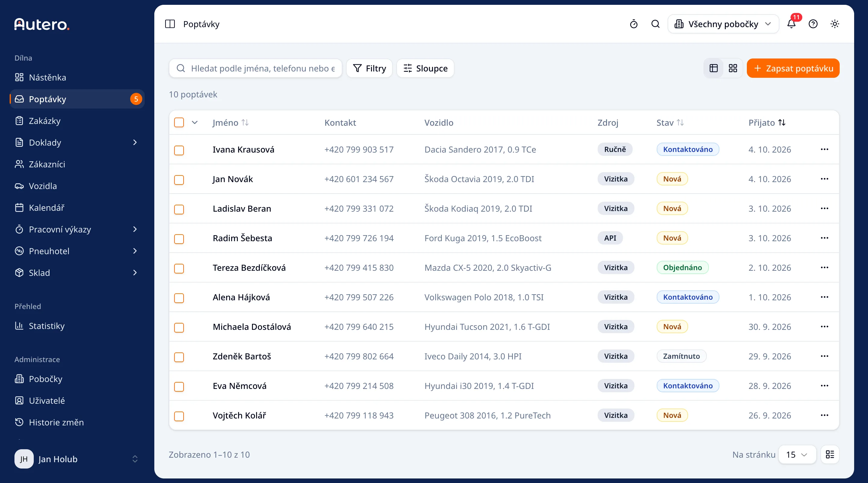Tick the select-all header checkbox
868x483 pixels.
click(x=179, y=122)
